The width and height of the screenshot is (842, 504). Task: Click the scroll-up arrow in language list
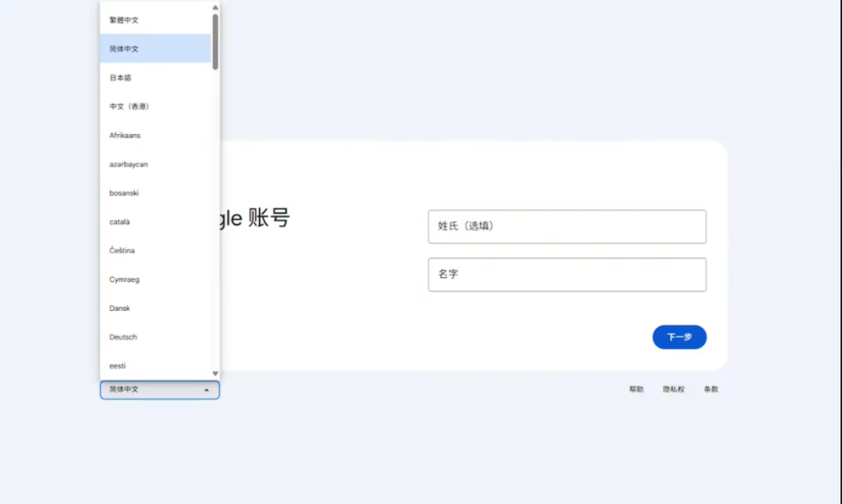tap(215, 7)
